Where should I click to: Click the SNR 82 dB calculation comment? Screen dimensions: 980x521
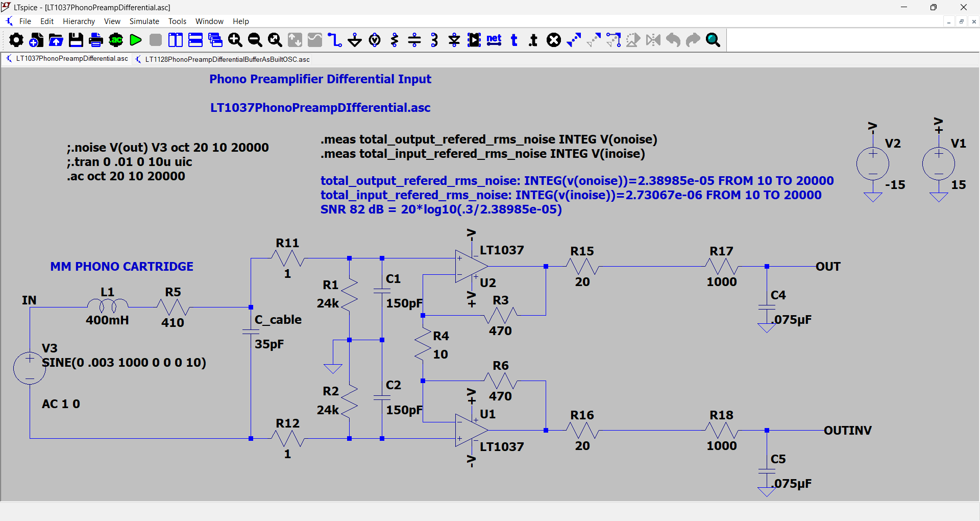pyautogui.click(x=441, y=209)
